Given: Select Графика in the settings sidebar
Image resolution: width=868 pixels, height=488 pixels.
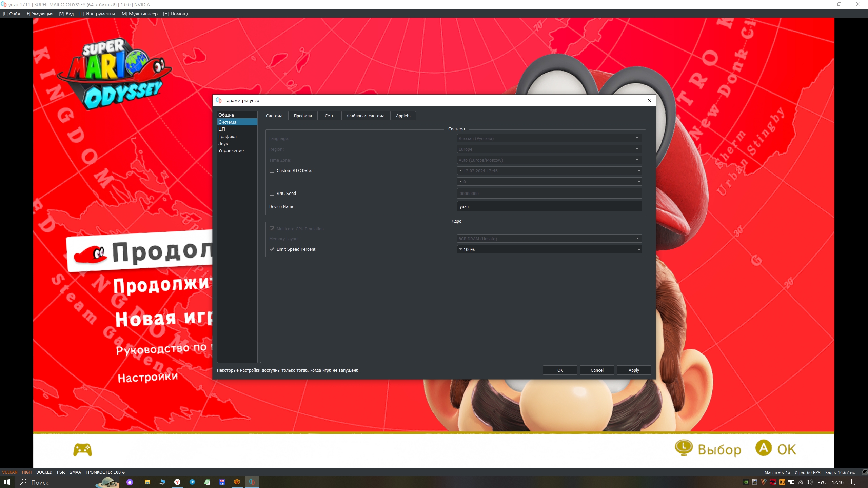Looking at the screenshot, I should (x=237, y=136).
